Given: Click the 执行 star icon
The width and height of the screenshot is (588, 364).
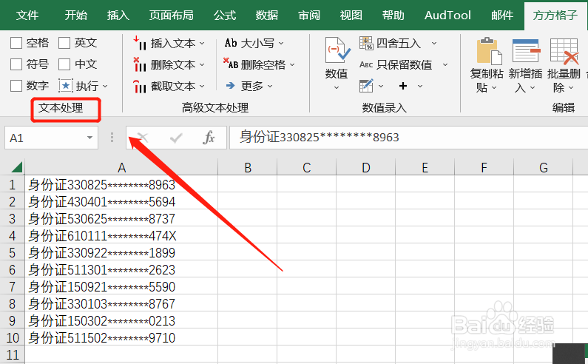Looking at the screenshot, I should [65, 86].
